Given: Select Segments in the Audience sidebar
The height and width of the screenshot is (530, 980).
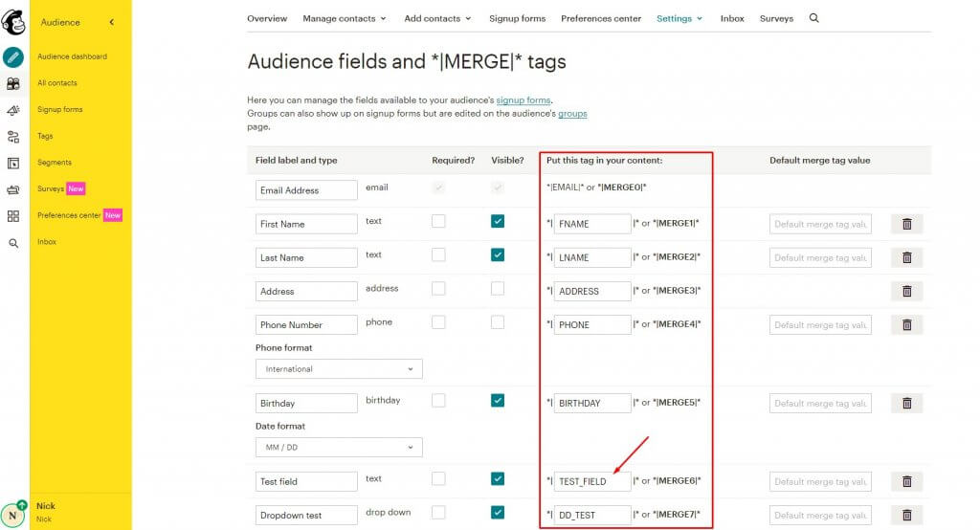Looking at the screenshot, I should [55, 163].
